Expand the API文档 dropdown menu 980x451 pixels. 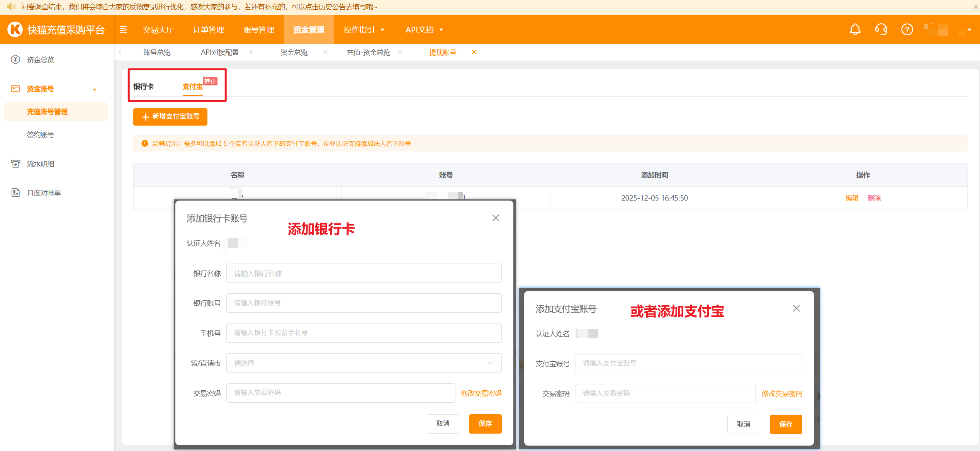[424, 30]
